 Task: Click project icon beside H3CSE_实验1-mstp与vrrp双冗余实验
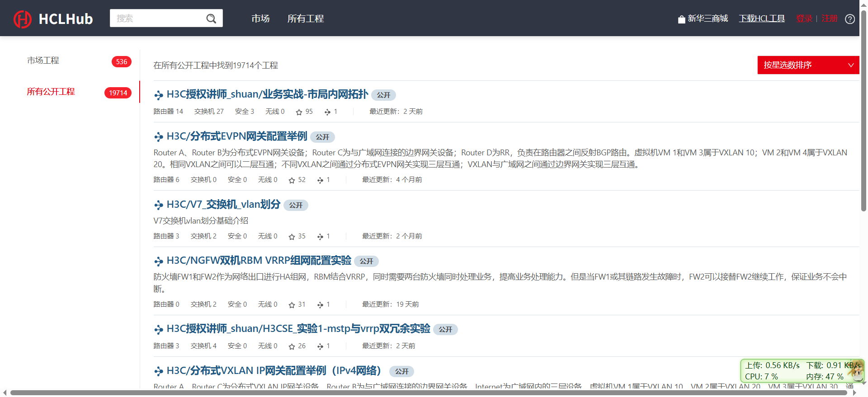pos(159,329)
